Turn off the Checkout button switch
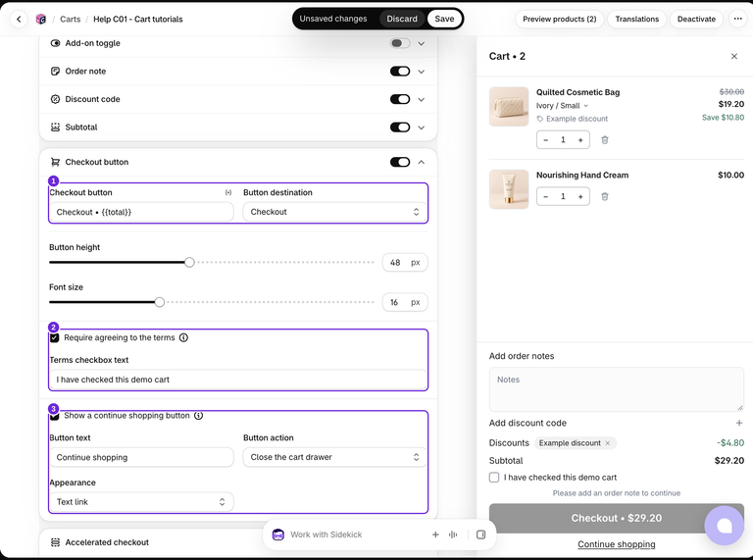This screenshot has height=560, width=753. pyautogui.click(x=400, y=162)
